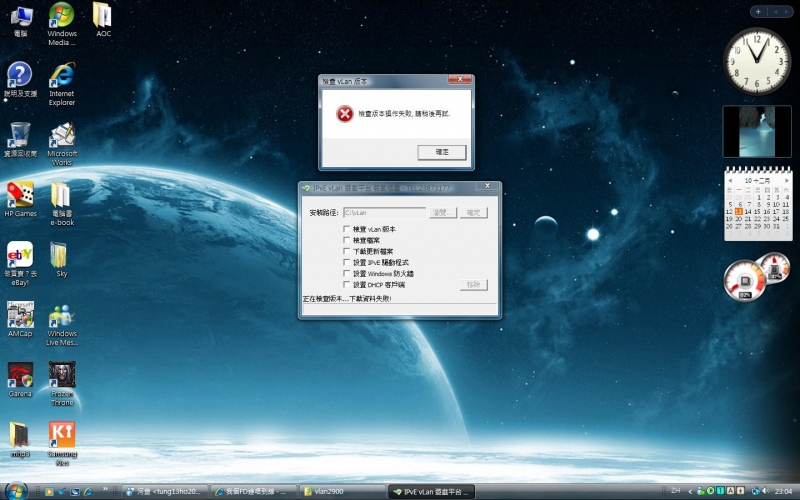The image size is (800, 500).
Task: Go to next month on calendar gadget
Action: click(787, 181)
